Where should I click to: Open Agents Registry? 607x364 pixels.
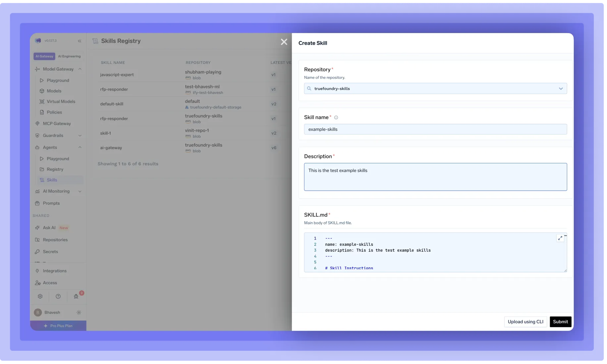55,169
